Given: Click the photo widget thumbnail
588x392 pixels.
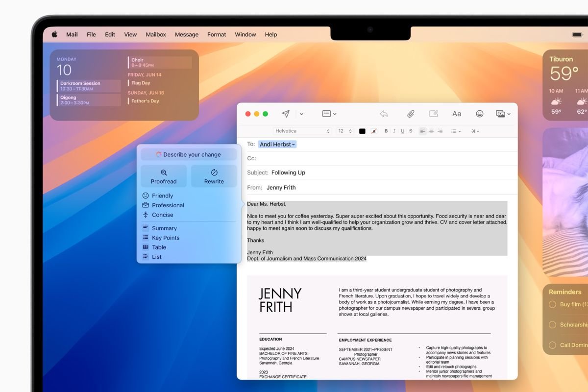Looking at the screenshot, I should pos(565,202).
